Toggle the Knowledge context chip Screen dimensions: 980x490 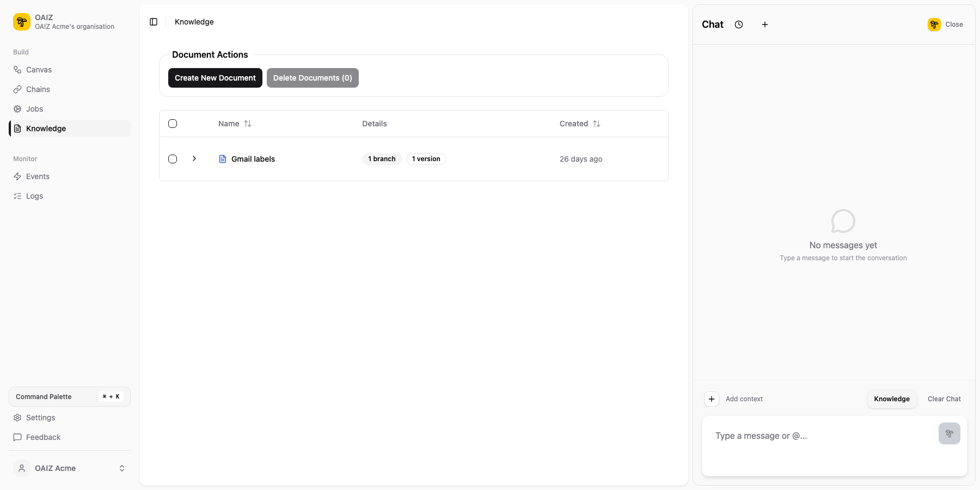[891, 399]
